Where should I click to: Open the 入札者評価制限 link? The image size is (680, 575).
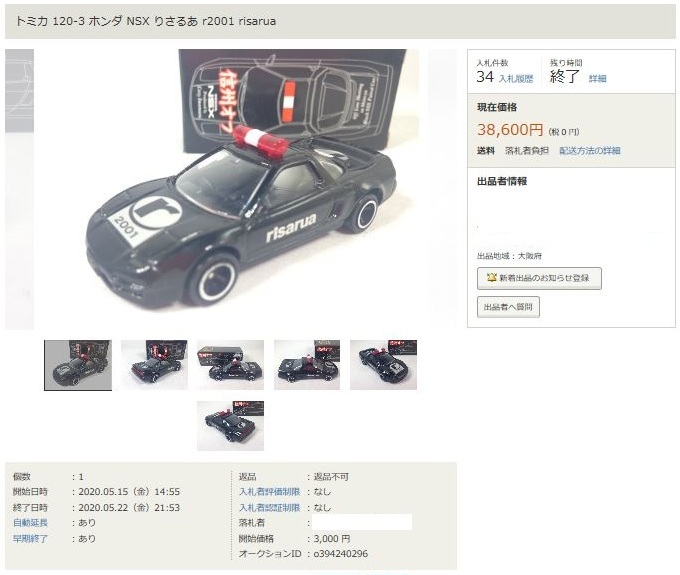[269, 492]
